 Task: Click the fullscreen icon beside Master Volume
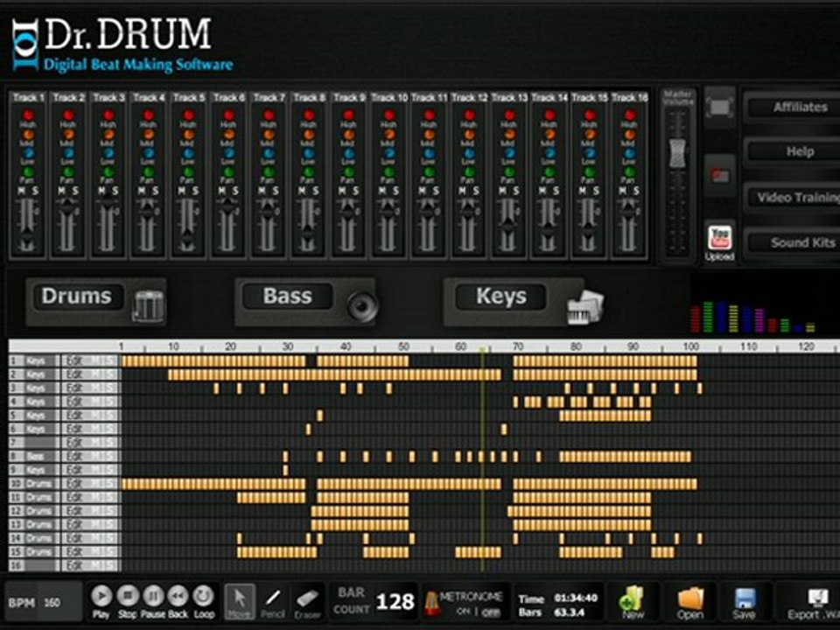point(719,107)
